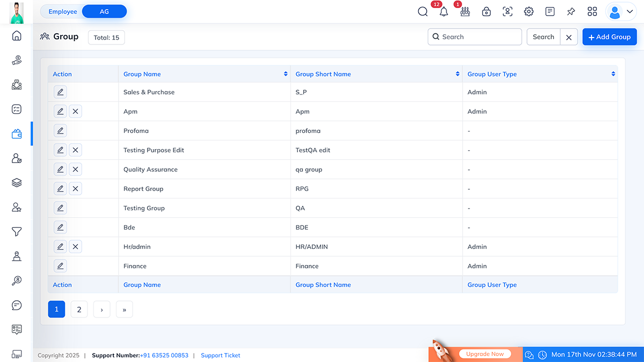This screenshot has height=362, width=644.
Task: Delete the Report Group row
Action: coord(76,189)
